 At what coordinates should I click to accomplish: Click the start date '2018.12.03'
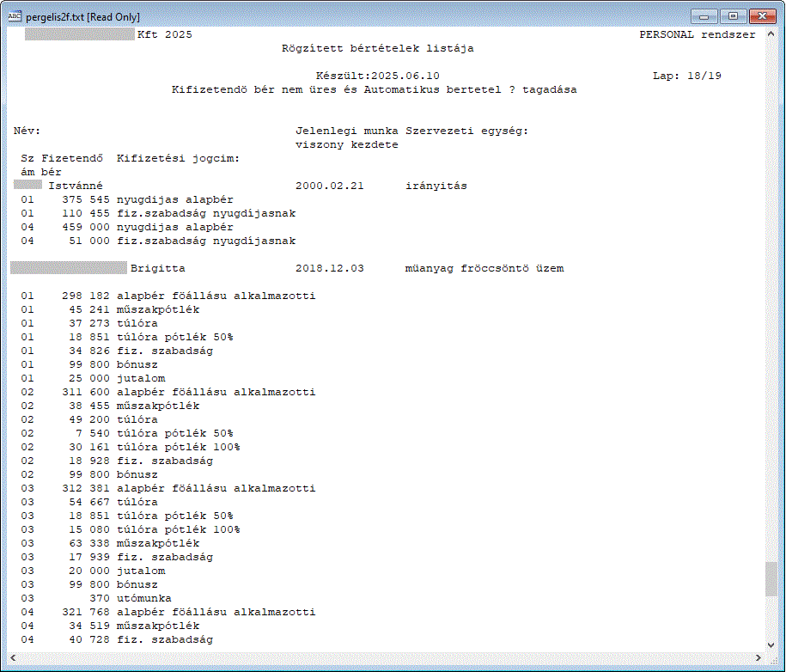click(329, 268)
